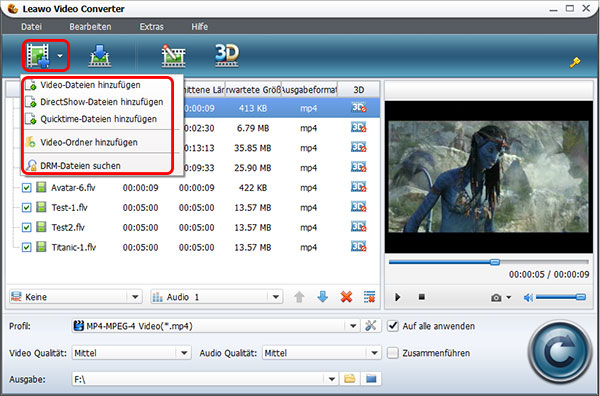Open the Hilfe menu
Image resolution: width=600 pixels, height=396 pixels.
click(200, 27)
